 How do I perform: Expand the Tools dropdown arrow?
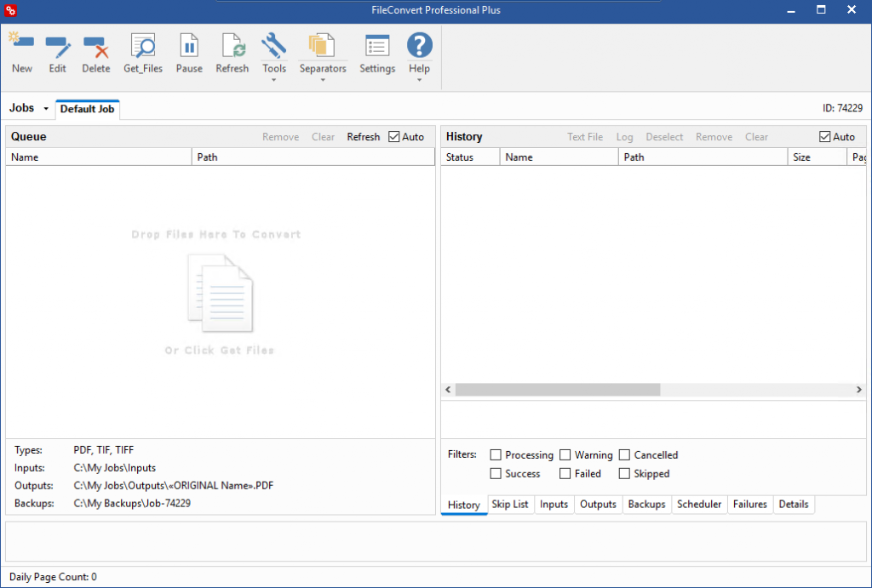[x=273, y=81]
